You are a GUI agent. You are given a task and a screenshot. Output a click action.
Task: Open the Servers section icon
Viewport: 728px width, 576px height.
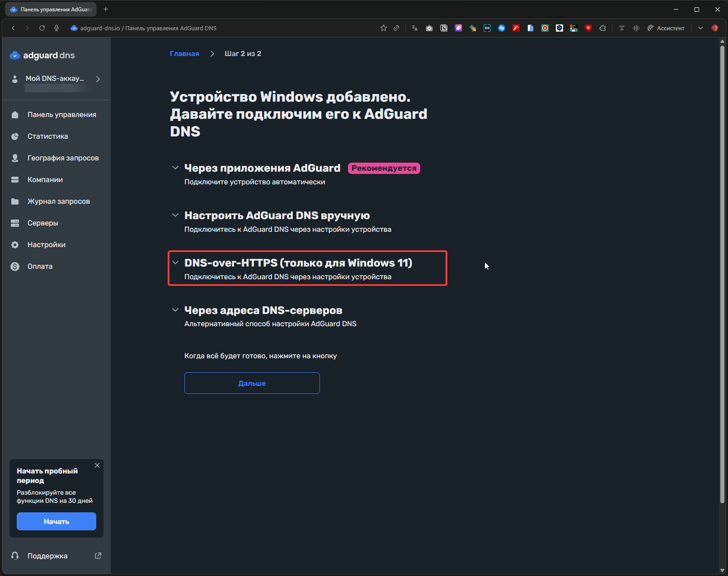pos(15,223)
